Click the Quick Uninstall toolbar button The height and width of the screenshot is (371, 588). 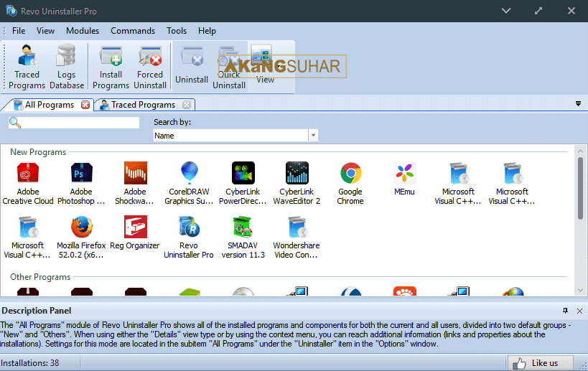click(229, 67)
